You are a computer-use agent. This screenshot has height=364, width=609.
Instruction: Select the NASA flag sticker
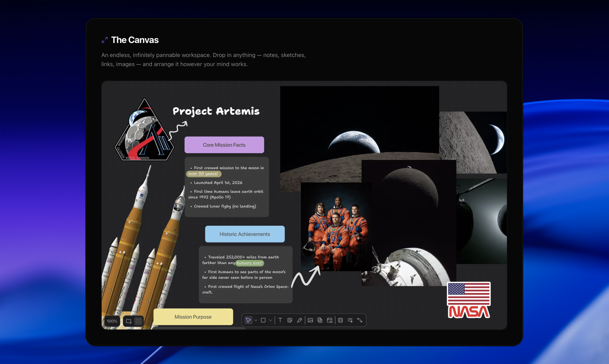click(469, 300)
